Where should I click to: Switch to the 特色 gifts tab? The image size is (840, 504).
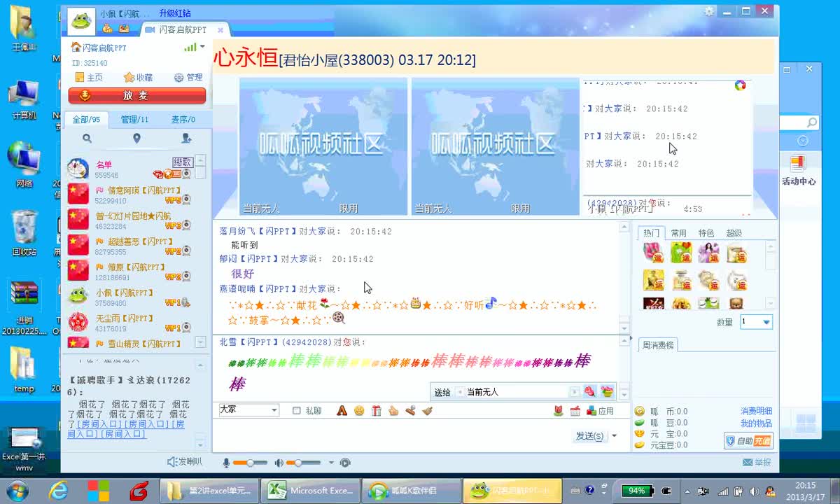[706, 233]
